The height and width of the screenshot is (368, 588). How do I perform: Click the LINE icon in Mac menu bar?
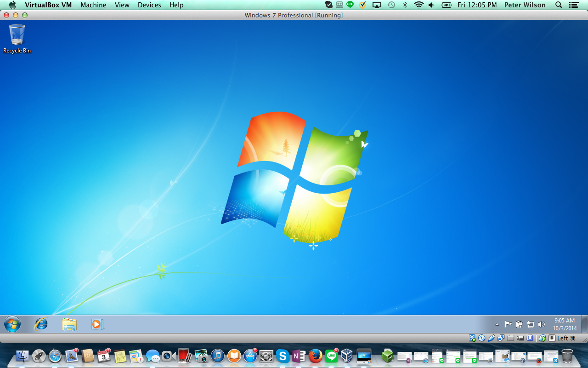click(x=350, y=5)
